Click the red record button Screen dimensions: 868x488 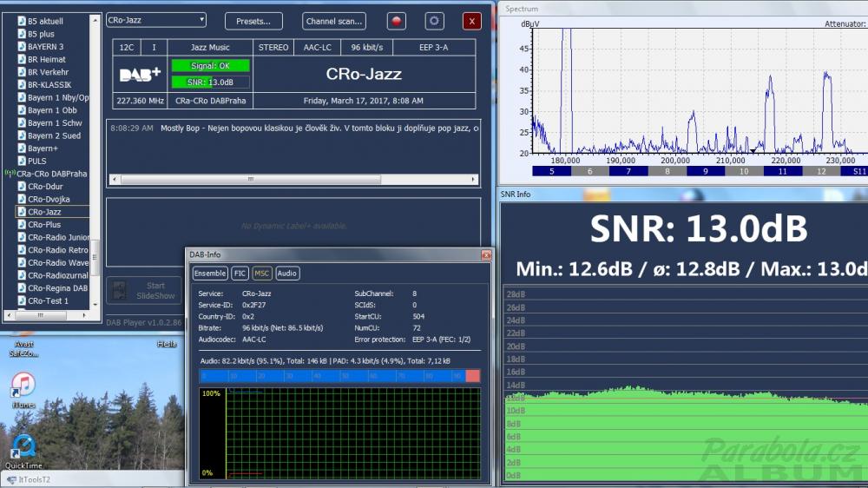click(396, 21)
